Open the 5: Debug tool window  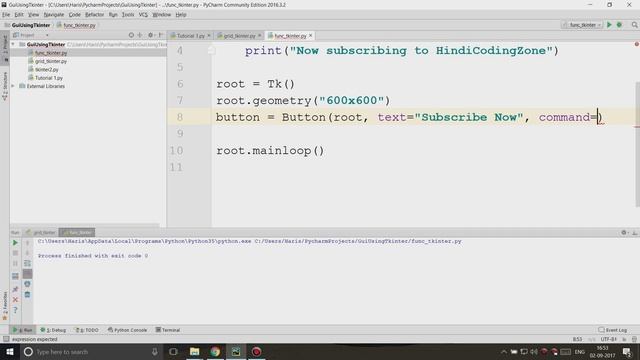53,330
